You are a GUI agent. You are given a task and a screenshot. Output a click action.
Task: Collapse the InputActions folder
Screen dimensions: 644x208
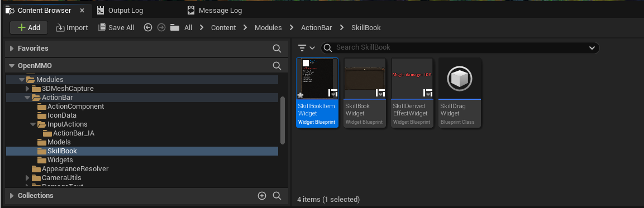coord(33,124)
